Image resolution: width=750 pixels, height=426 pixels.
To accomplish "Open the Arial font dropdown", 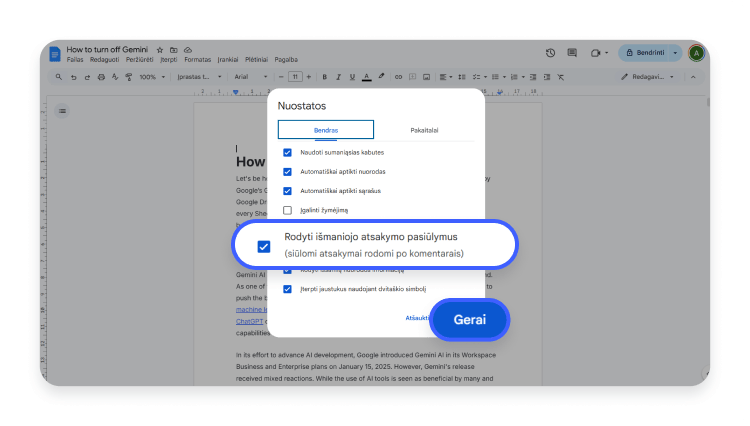I will pos(251,77).
